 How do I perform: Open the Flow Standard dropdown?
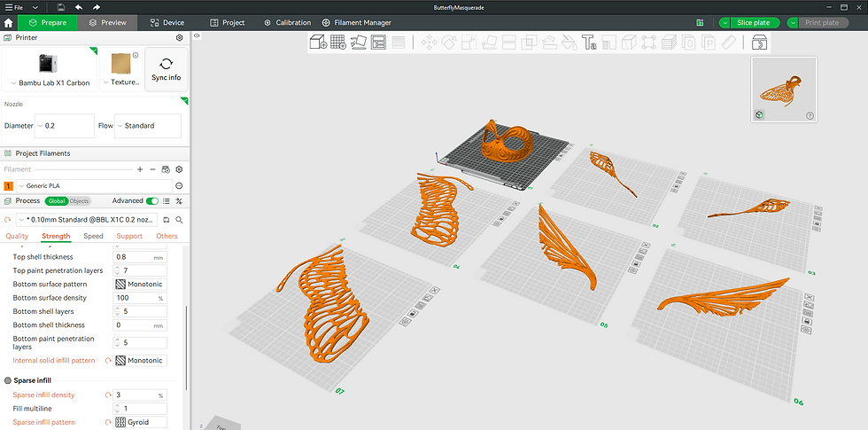tap(148, 126)
